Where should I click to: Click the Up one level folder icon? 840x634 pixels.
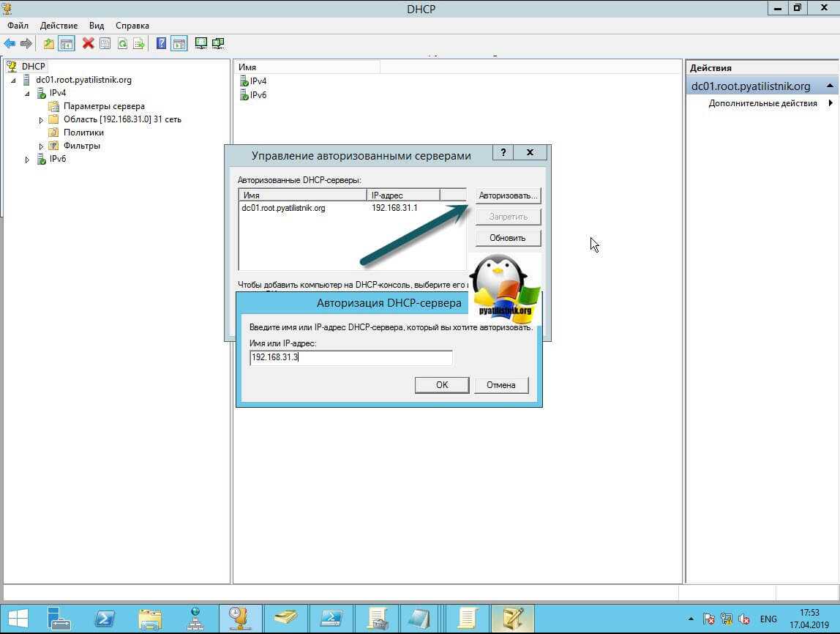(x=49, y=44)
